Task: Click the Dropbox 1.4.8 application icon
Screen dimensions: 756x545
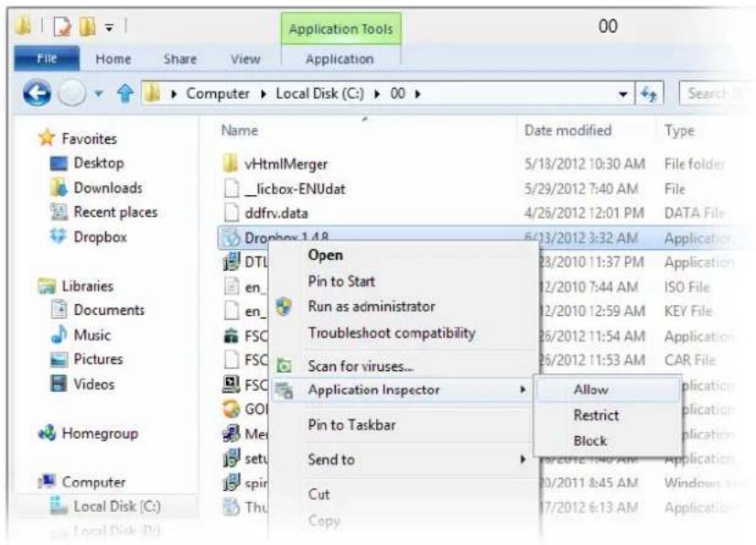Action: [231, 237]
